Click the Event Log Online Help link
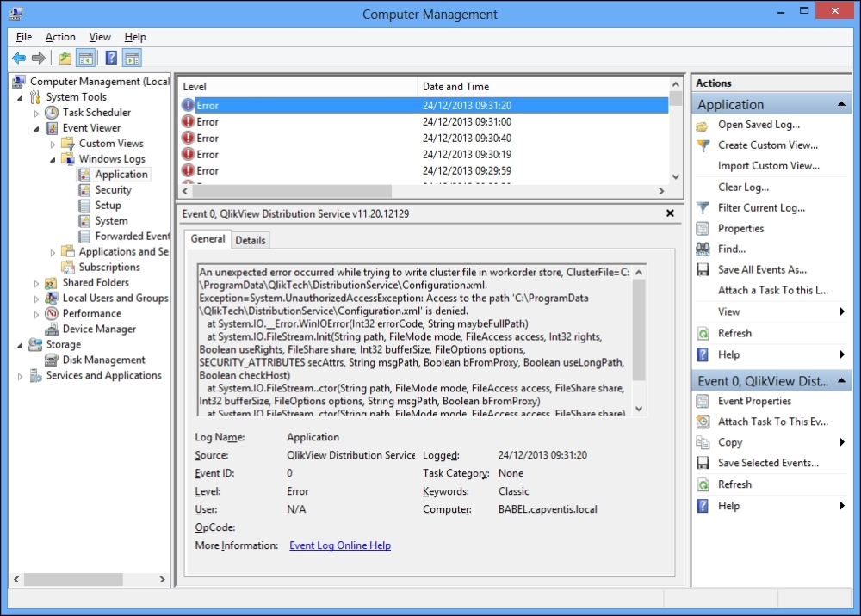The image size is (861, 616). point(339,545)
